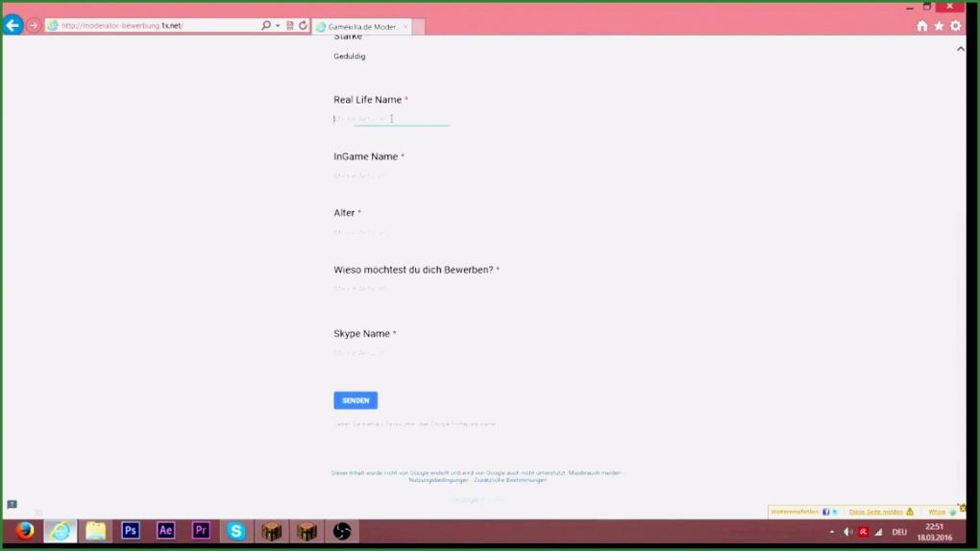Image resolution: width=980 pixels, height=551 pixels.
Task: Click the system tray volume icon
Action: coord(848,532)
